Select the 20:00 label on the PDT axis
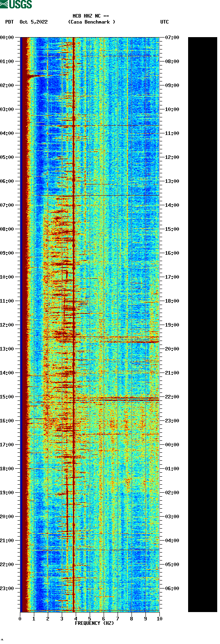The image size is (220, 644). click(x=7, y=517)
